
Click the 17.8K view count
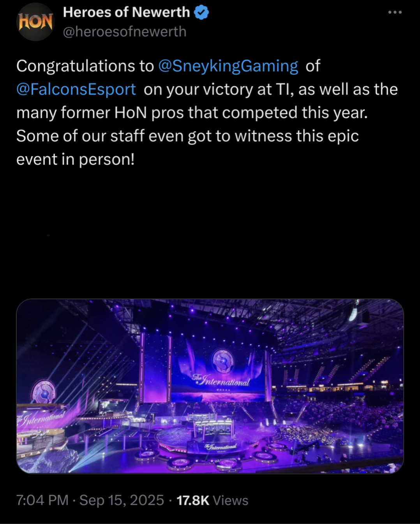(x=193, y=500)
